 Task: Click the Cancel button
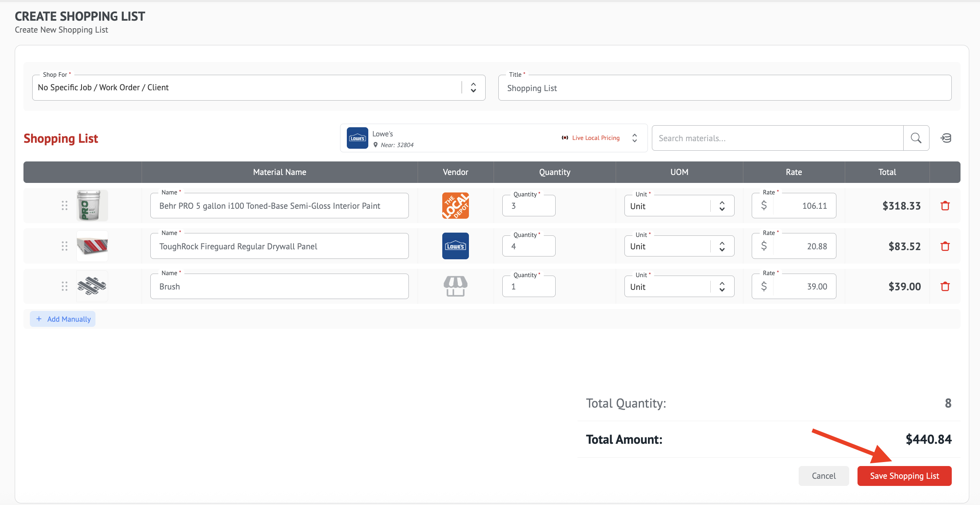823,476
